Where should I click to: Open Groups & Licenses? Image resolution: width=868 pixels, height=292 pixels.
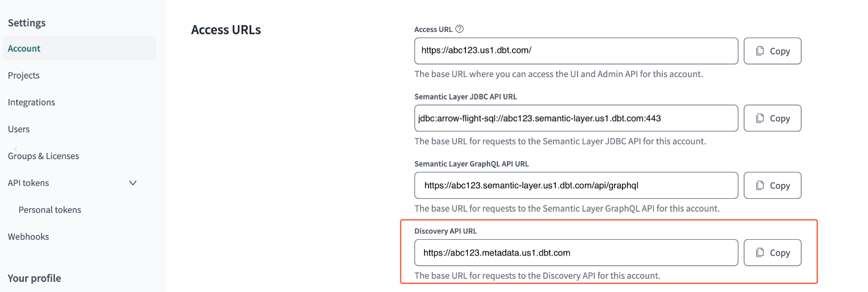tap(43, 156)
